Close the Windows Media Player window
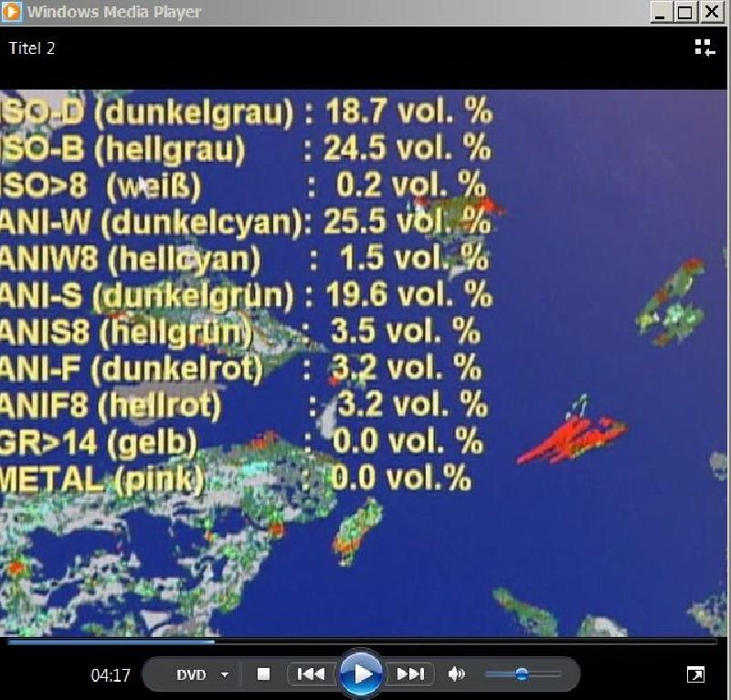 coord(710,12)
